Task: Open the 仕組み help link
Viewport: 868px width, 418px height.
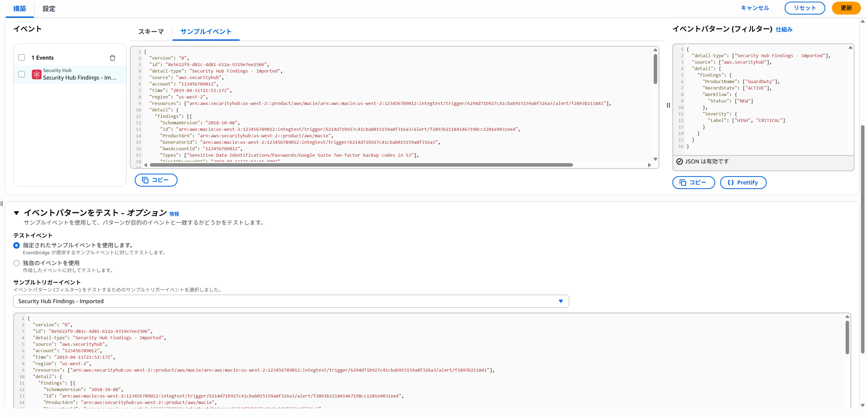Action: point(784,30)
